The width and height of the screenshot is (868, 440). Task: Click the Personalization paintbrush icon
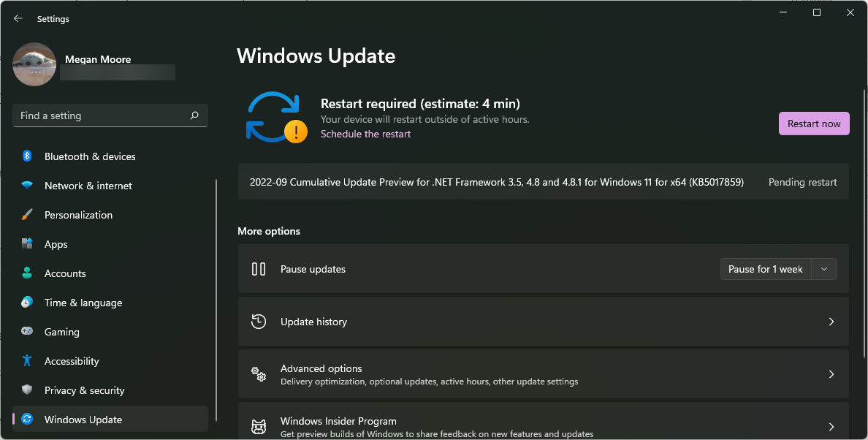click(26, 215)
